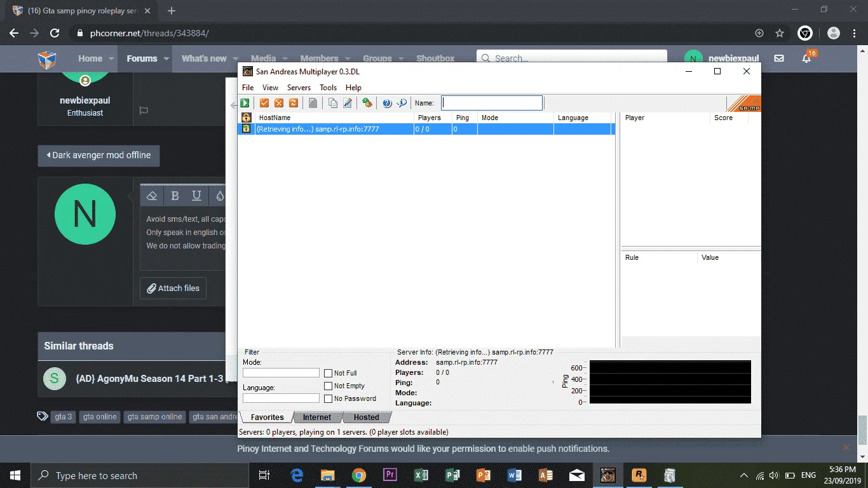
Task: Open Microsoft Edge from the taskbar
Action: point(297,475)
